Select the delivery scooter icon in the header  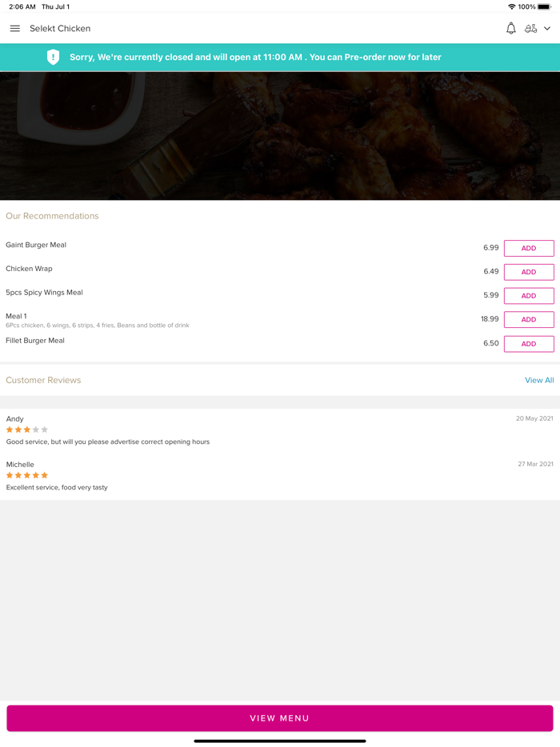[532, 28]
